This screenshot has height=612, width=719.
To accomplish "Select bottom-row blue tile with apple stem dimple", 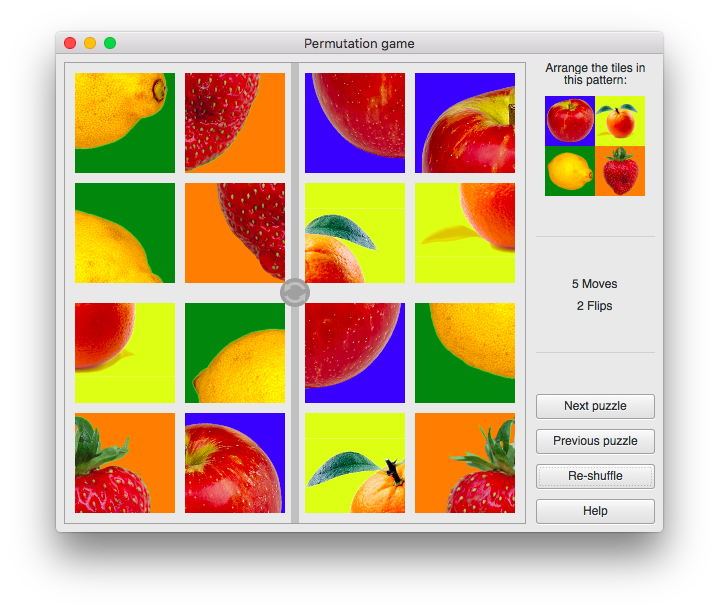I will point(235,463).
